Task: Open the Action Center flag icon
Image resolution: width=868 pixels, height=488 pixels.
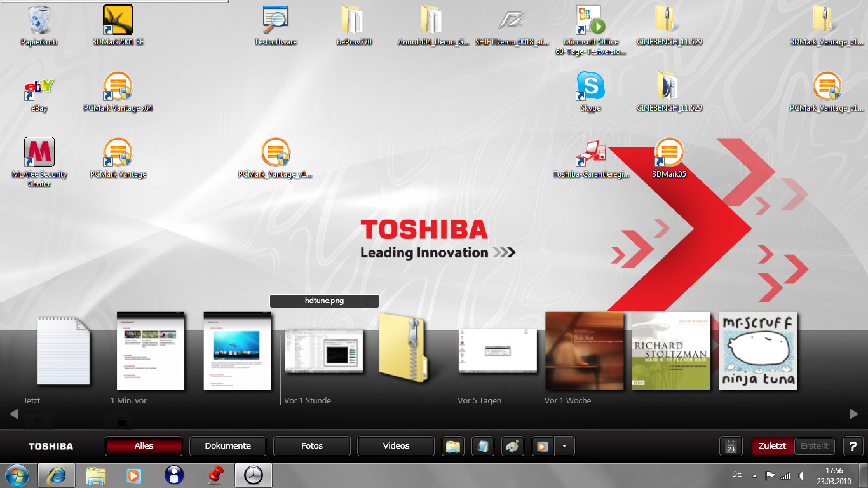Action: [x=770, y=475]
